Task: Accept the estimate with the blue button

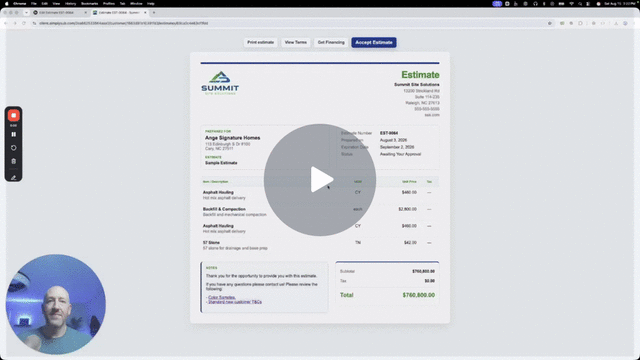Action: click(374, 42)
